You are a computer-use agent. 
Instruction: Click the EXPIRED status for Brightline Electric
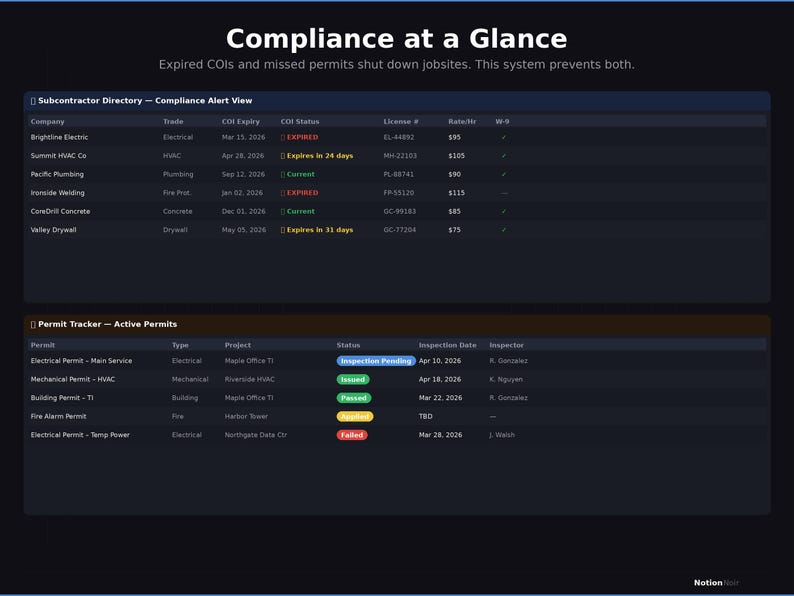point(300,137)
